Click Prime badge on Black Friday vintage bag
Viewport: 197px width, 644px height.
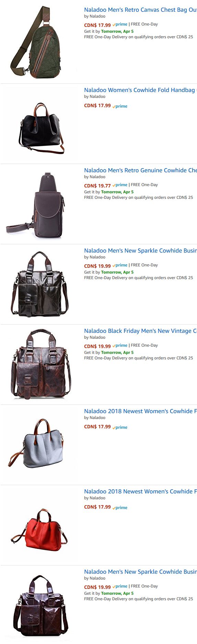[120, 346]
